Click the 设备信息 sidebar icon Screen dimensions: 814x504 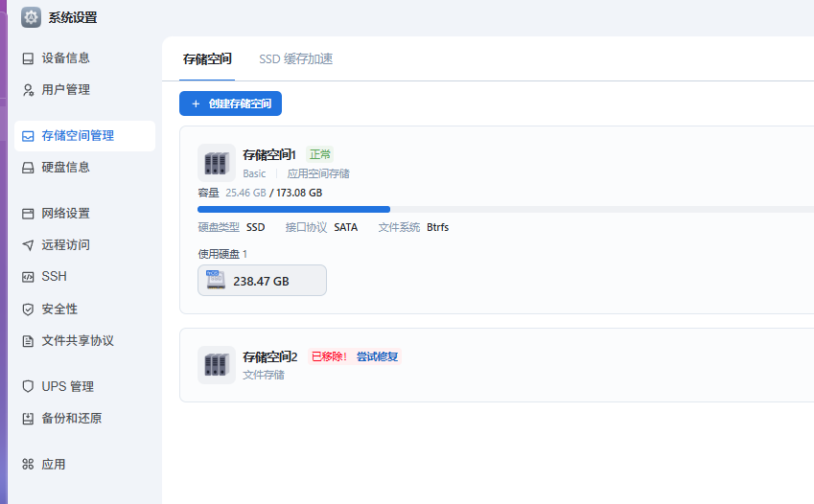(28, 58)
